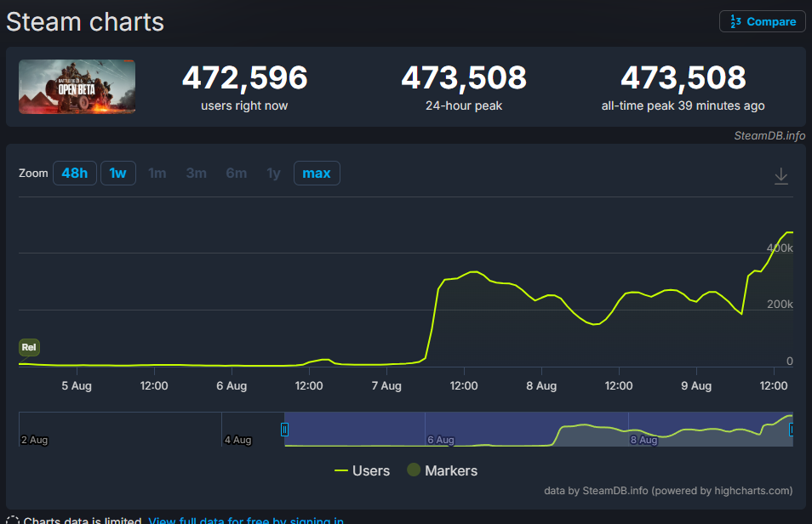Click the 400k y-axis label
This screenshot has height=524, width=812.
click(780, 248)
